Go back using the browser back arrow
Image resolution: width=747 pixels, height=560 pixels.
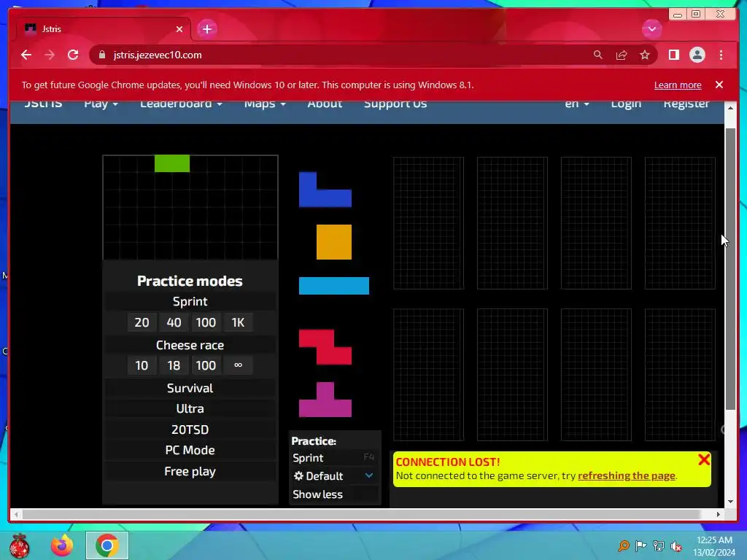[x=26, y=55]
